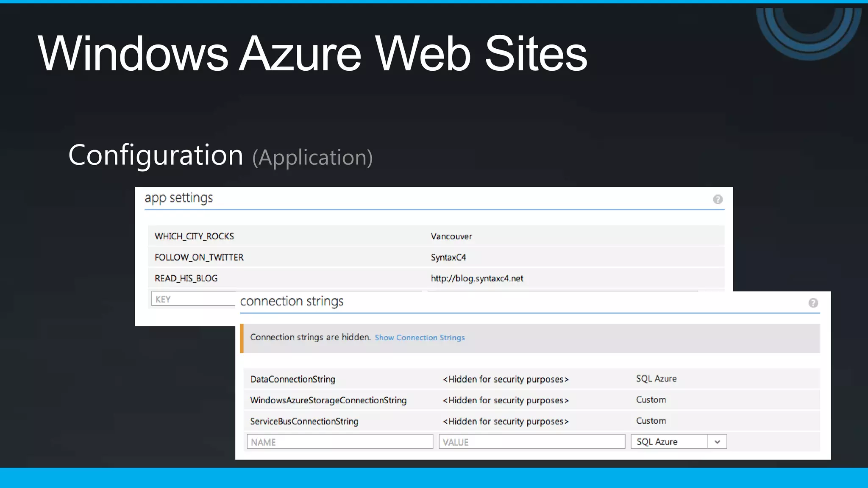Click the 'Connection strings are hidden.' notice
Screen dimensions: 868x488
click(x=310, y=337)
